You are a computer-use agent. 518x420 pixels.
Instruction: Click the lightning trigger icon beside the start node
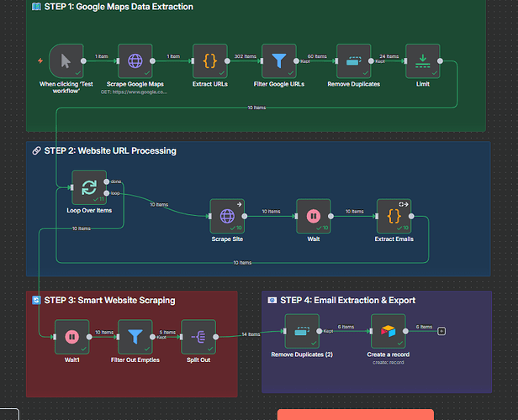(x=40, y=60)
